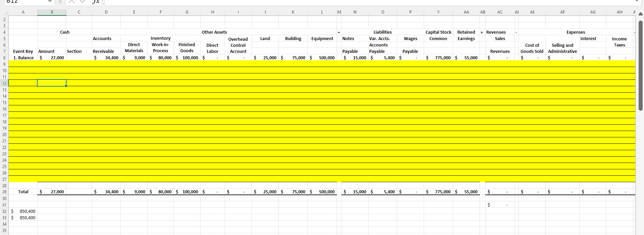
Task: Click the '1. Balance' cell
Action: coord(24,58)
